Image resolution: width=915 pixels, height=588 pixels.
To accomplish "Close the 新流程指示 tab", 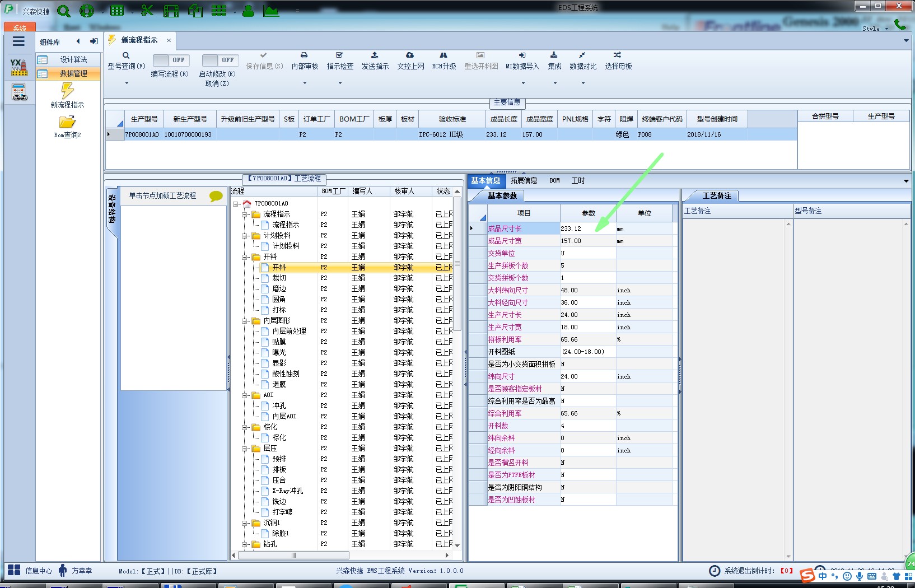I will coord(169,40).
